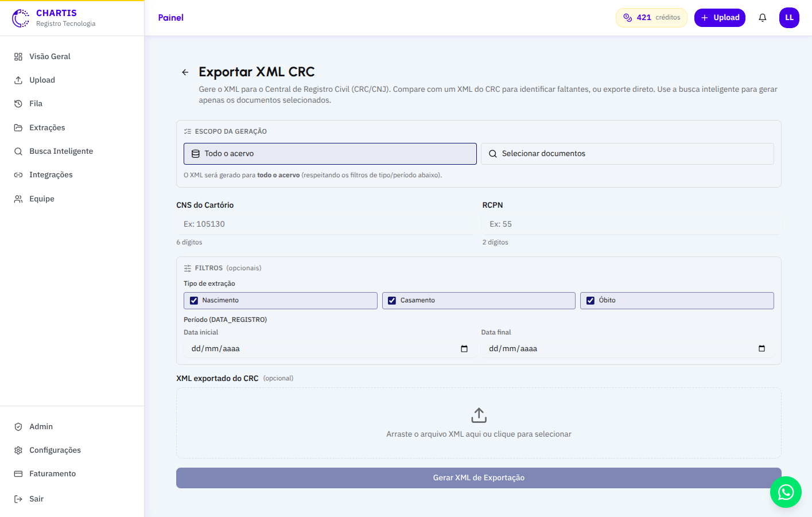Click the Data inicial date field
The height and width of the screenshot is (517, 812).
pyautogui.click(x=330, y=349)
